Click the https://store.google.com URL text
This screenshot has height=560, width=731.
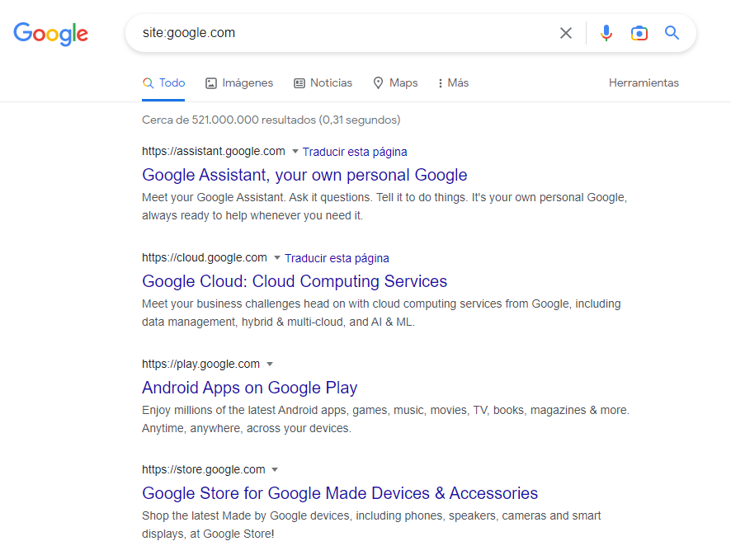click(x=204, y=469)
